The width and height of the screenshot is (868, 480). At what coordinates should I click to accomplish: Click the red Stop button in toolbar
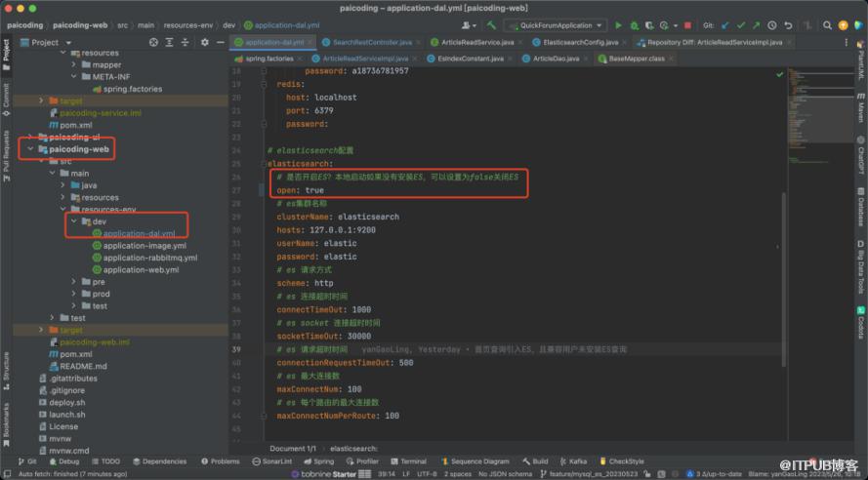coord(688,25)
